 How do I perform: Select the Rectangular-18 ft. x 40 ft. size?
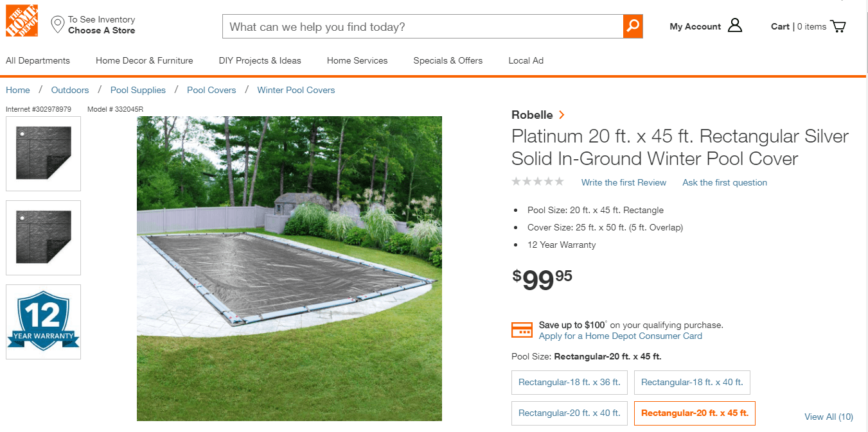click(692, 382)
